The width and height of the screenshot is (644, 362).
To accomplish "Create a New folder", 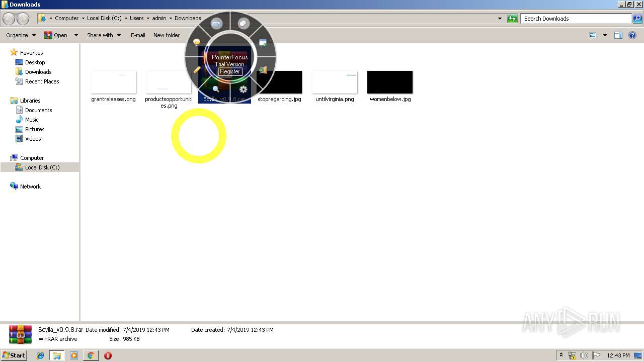I will click(x=167, y=35).
